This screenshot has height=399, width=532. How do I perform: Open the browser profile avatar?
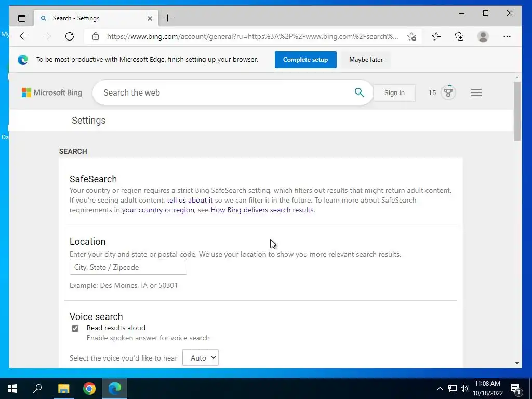[x=483, y=36]
